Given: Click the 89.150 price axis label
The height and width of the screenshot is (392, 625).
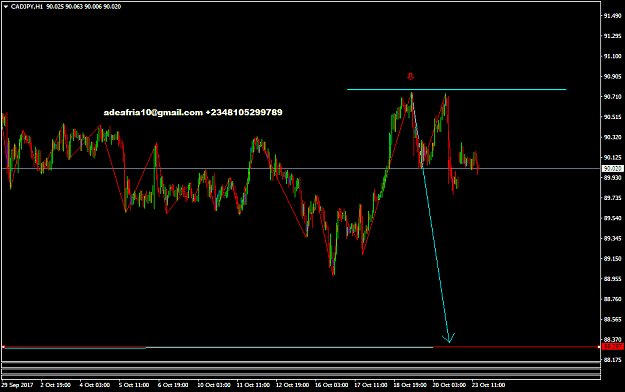Looking at the screenshot, I should pyautogui.click(x=613, y=259).
